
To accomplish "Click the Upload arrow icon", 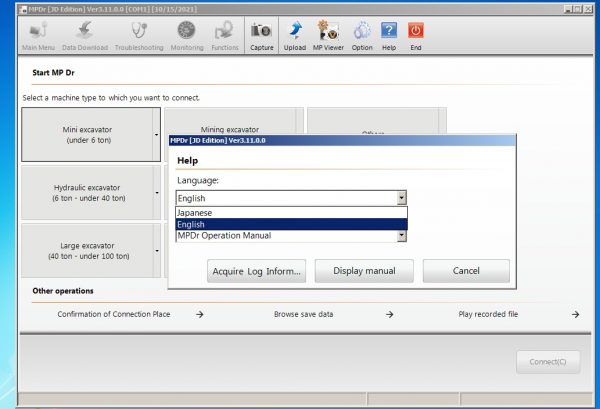I will (x=295, y=36).
